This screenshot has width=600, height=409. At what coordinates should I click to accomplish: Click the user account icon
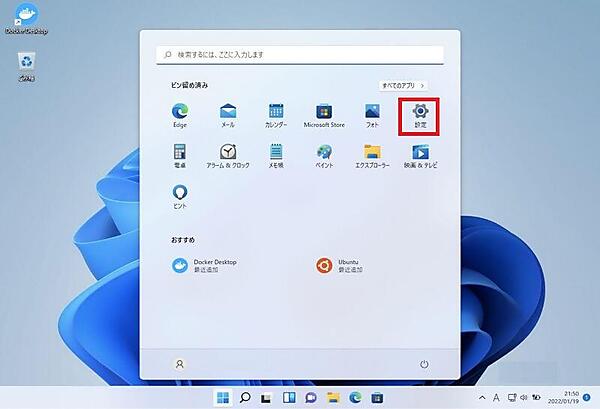click(179, 364)
